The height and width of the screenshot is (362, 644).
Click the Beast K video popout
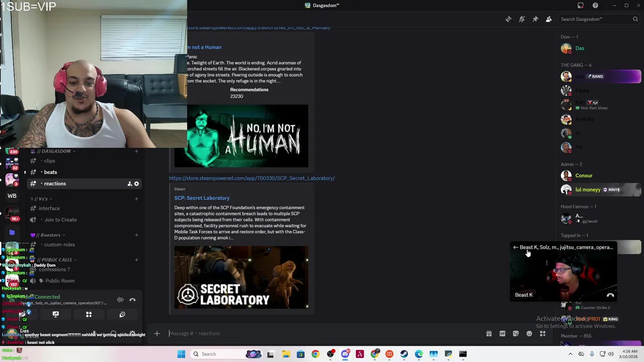coord(563,272)
